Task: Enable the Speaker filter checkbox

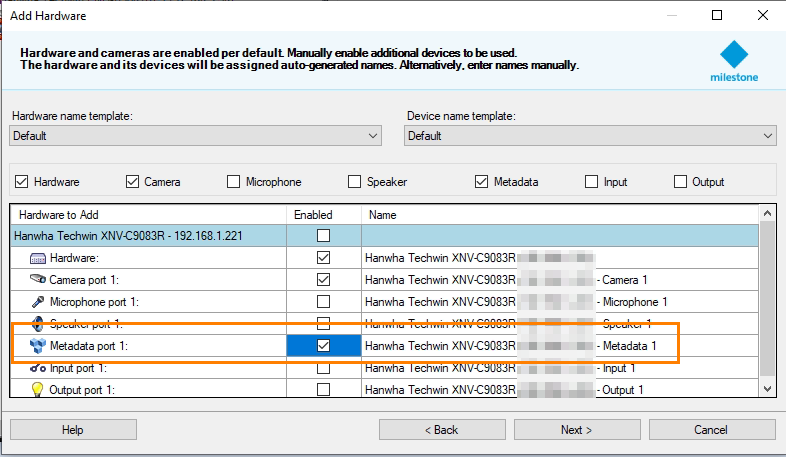Action: point(354,181)
